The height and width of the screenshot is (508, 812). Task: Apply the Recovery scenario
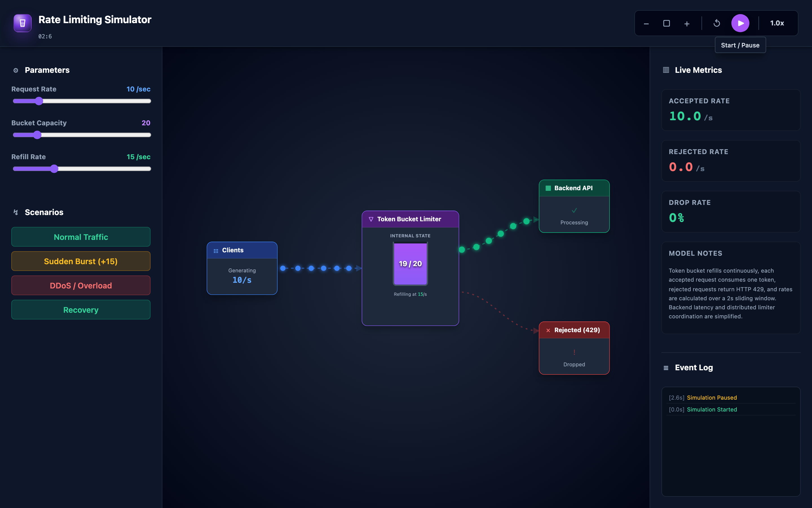(81, 310)
